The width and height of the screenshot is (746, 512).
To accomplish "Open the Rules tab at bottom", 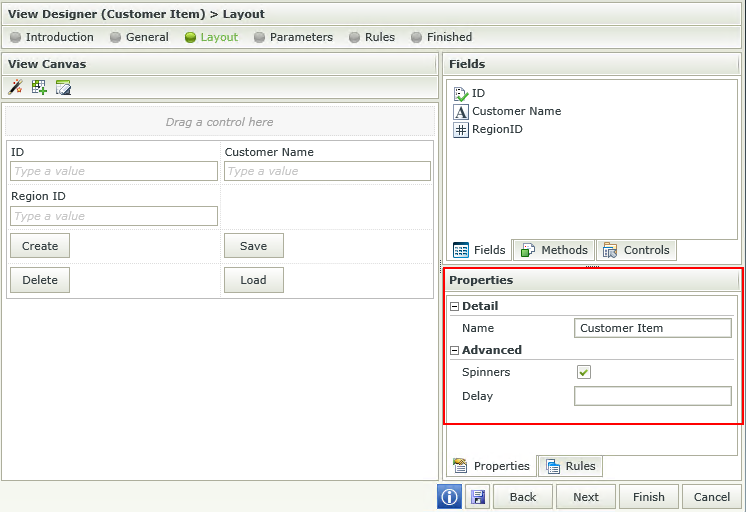I will coord(570,466).
